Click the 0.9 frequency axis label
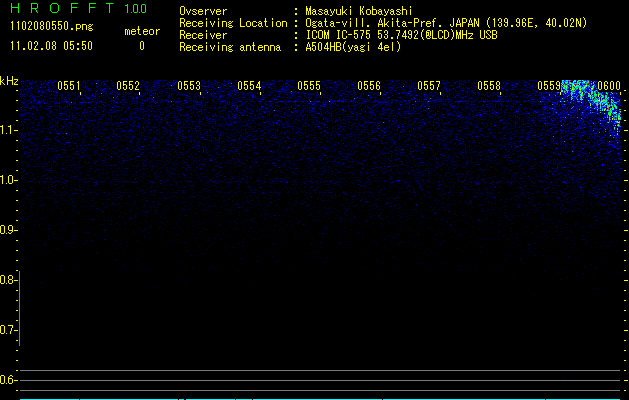The image size is (629, 400). point(8,230)
